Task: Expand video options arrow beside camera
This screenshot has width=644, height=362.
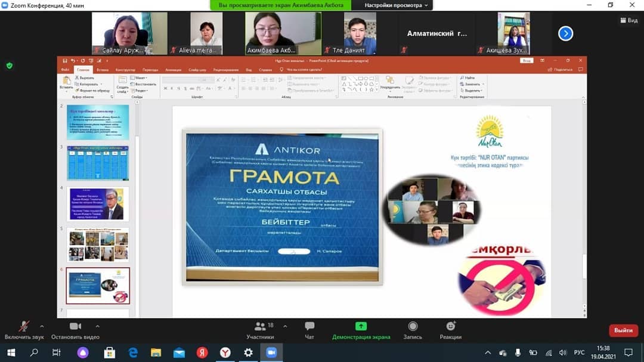Action: click(97, 326)
